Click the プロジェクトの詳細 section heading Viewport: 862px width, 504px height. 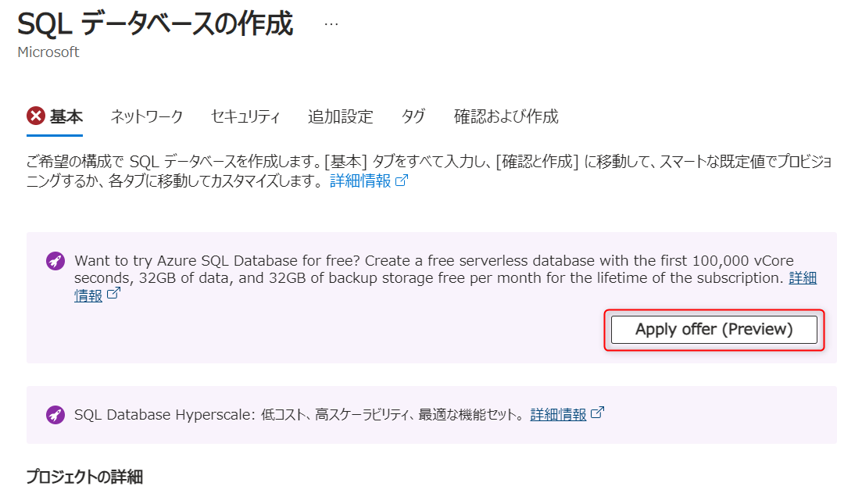(84, 477)
